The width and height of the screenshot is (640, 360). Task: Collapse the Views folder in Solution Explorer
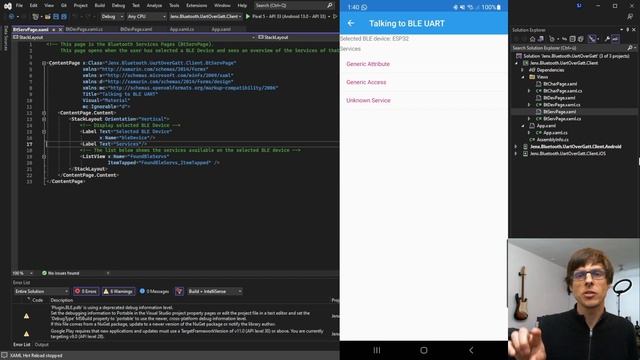pyautogui.click(x=523, y=77)
